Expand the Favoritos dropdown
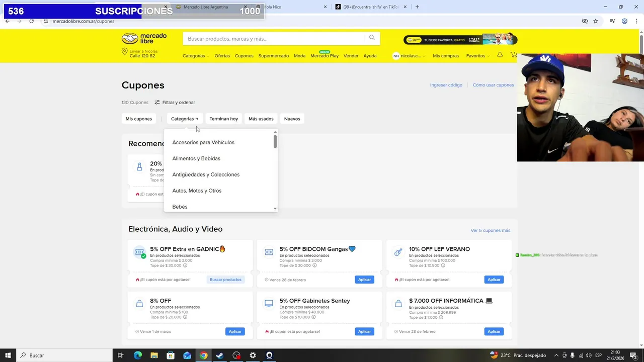The width and height of the screenshot is (644, 362). click(477, 56)
